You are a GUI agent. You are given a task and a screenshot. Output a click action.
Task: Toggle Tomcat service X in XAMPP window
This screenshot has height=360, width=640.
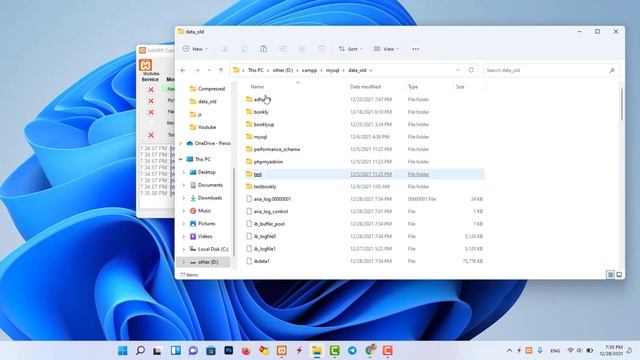(151, 135)
